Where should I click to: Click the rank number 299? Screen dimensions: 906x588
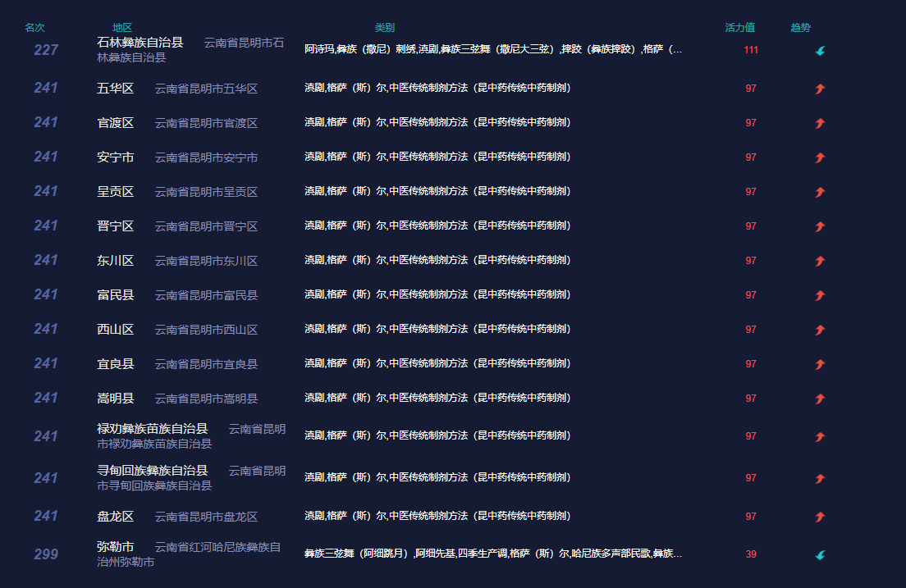[x=46, y=554]
